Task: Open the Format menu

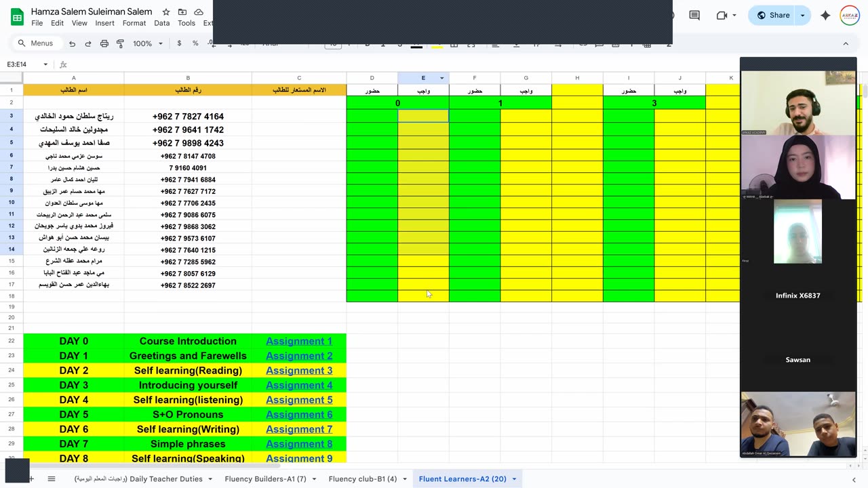Action: (x=134, y=23)
